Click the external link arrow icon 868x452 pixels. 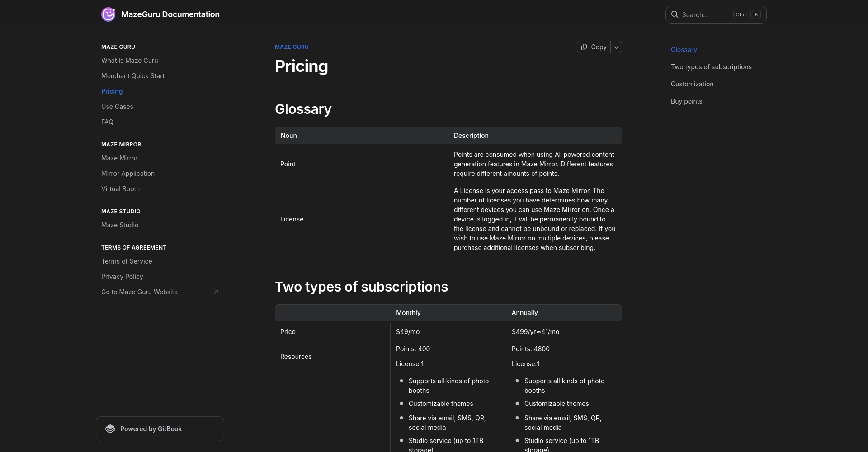pyautogui.click(x=216, y=292)
